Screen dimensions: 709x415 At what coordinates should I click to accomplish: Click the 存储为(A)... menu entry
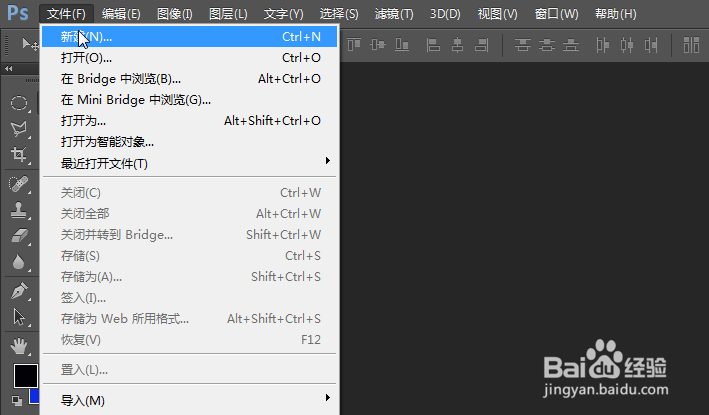coord(189,277)
